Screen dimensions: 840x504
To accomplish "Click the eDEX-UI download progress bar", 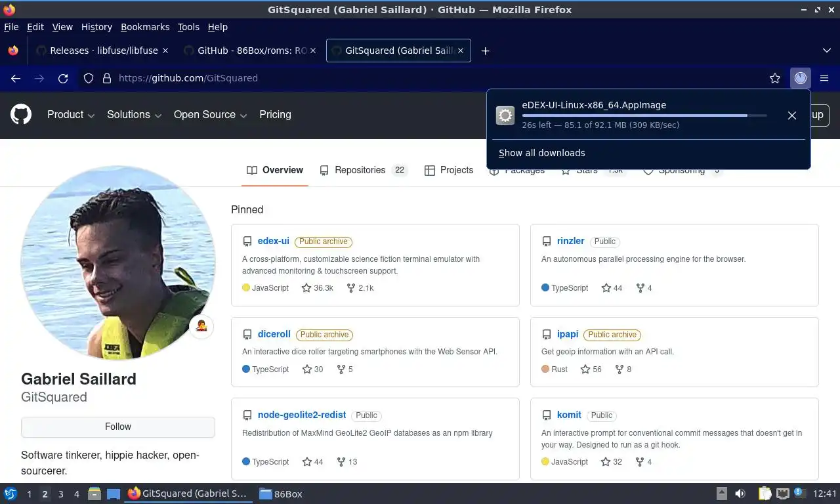I will 644,115.
